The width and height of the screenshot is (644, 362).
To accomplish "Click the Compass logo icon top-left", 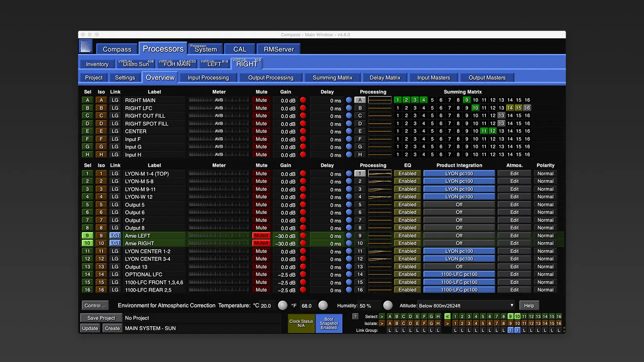I will coord(87,46).
